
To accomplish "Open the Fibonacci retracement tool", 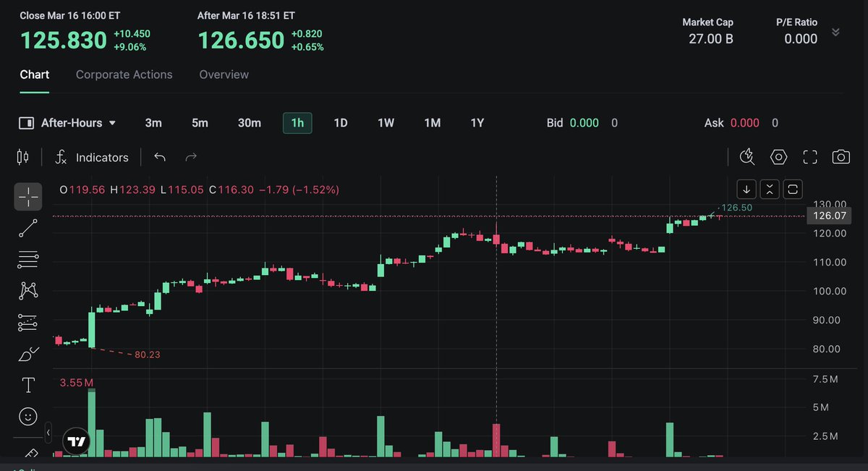I will (x=28, y=259).
